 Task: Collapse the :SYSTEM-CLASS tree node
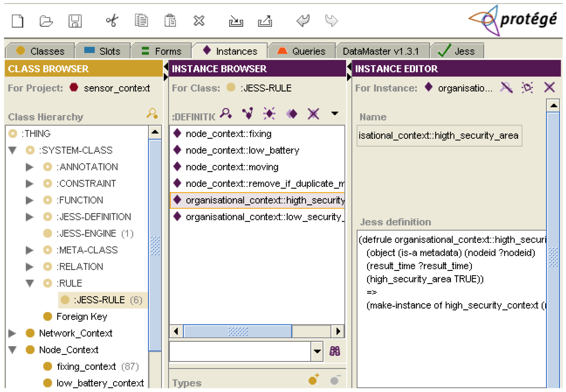tap(13, 150)
